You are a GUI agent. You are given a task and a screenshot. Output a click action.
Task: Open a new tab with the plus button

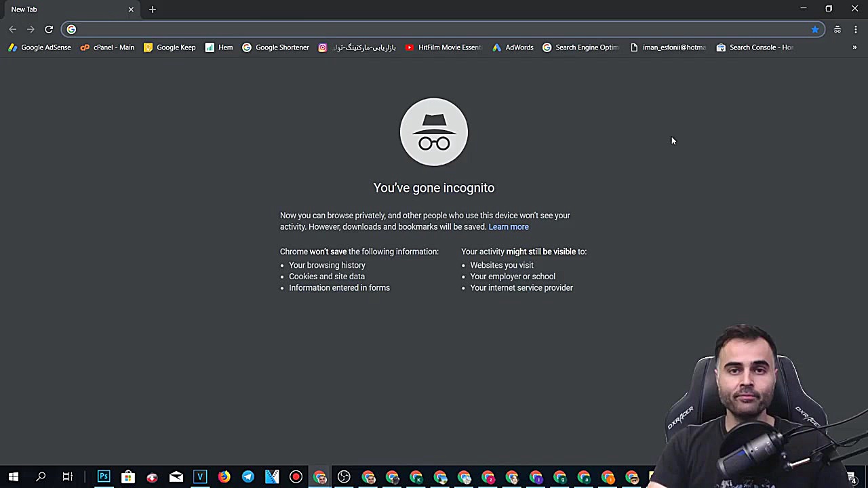click(x=153, y=9)
